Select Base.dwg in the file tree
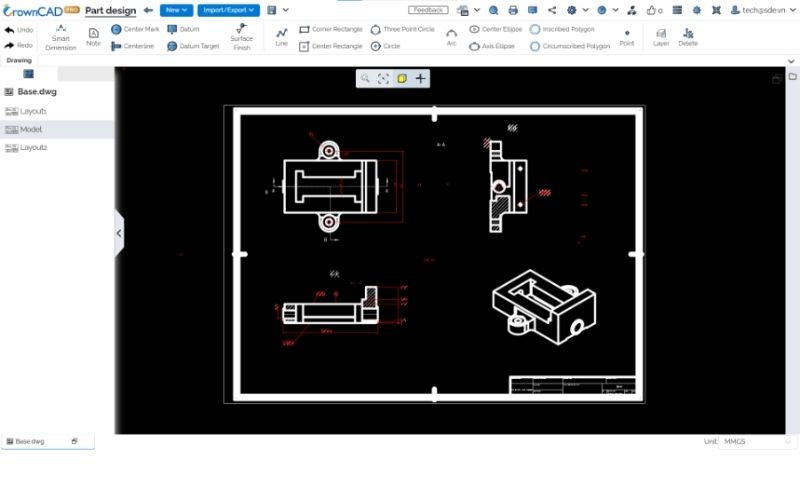 (37, 92)
